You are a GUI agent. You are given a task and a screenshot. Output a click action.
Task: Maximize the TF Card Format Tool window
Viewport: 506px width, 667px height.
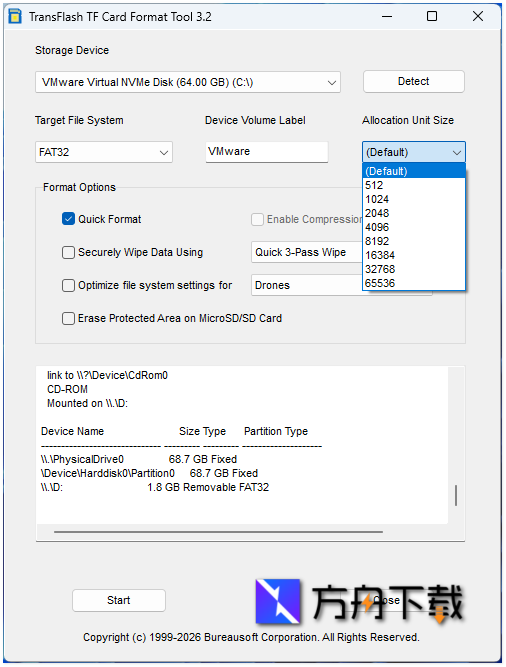click(x=432, y=17)
